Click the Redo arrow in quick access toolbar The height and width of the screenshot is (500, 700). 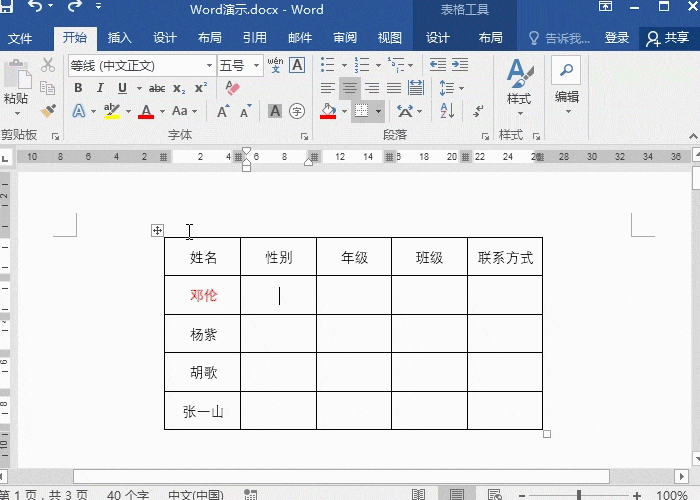(75, 6)
